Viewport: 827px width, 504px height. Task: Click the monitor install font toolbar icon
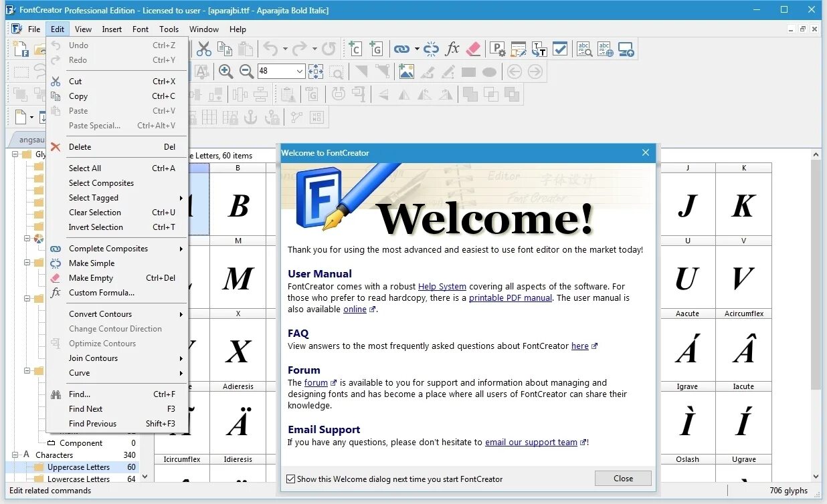tap(626, 49)
